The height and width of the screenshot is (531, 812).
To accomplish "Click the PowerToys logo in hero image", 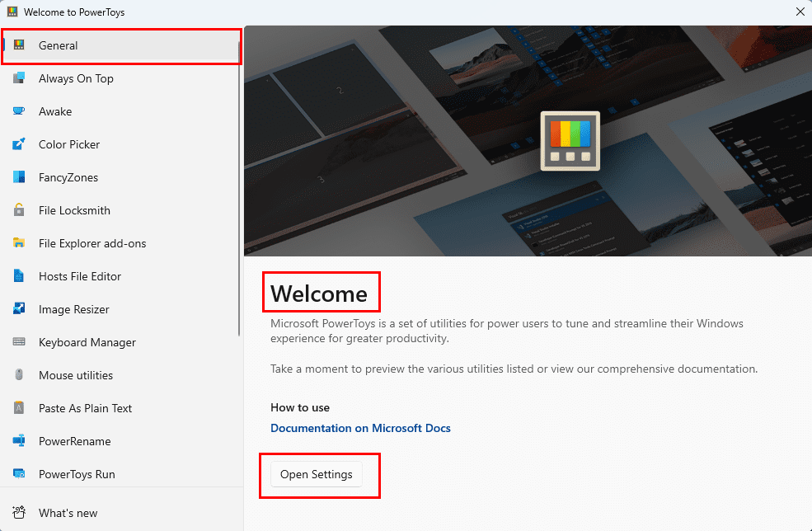I will pos(570,141).
